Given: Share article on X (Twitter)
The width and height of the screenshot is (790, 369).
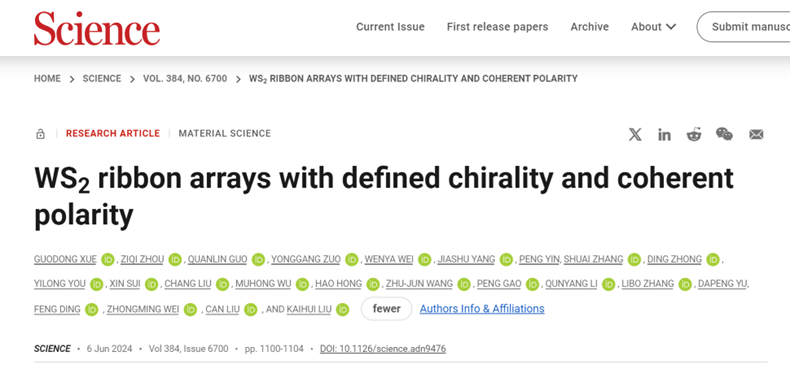Looking at the screenshot, I should click(x=635, y=135).
